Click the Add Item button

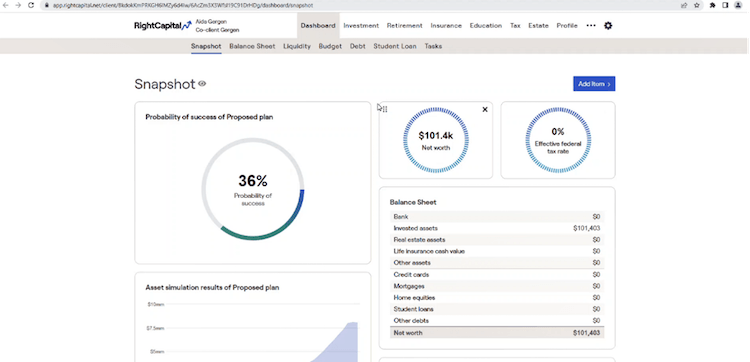[x=594, y=84]
